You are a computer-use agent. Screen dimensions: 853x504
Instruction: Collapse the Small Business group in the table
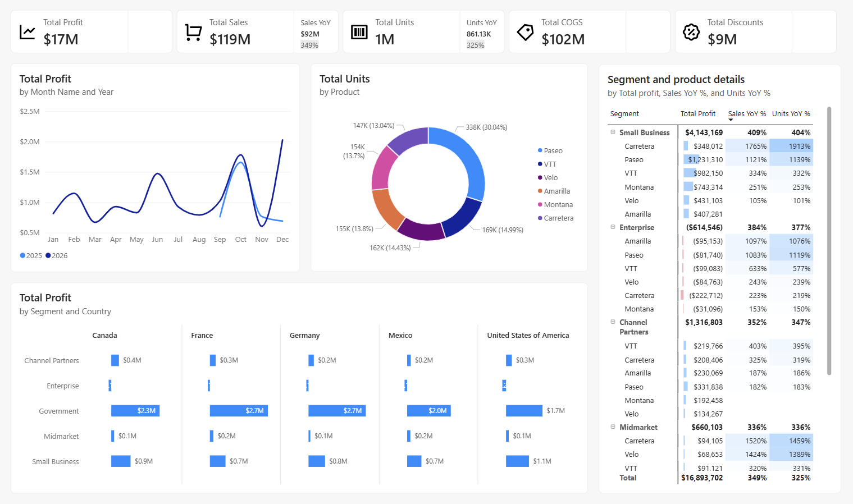click(x=612, y=132)
